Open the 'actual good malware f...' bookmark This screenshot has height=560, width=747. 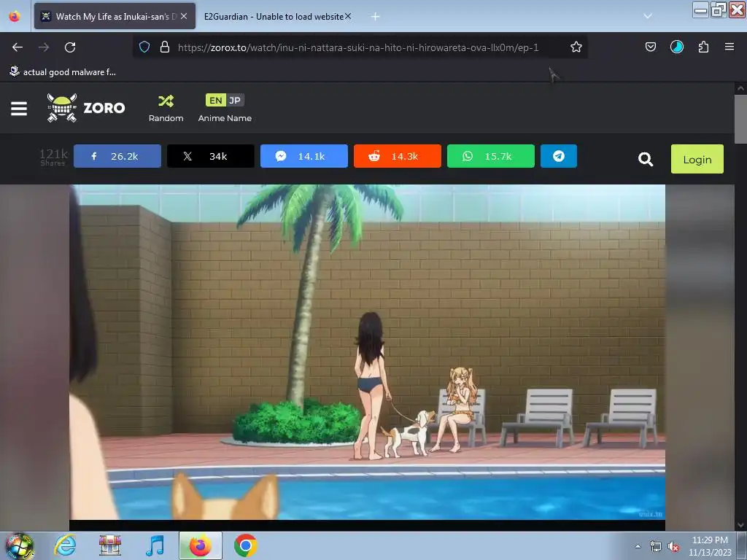pos(63,72)
